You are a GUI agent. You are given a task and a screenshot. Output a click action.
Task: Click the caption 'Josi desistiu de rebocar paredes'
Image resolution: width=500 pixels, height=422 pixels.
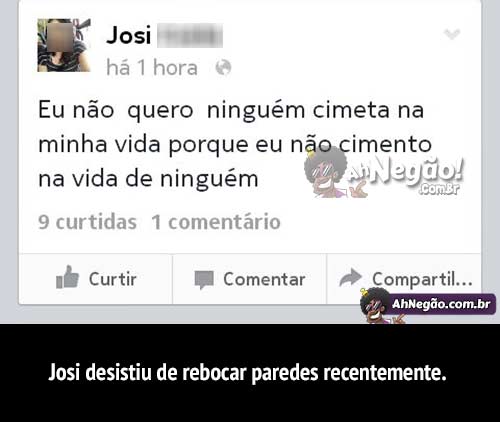click(x=247, y=372)
